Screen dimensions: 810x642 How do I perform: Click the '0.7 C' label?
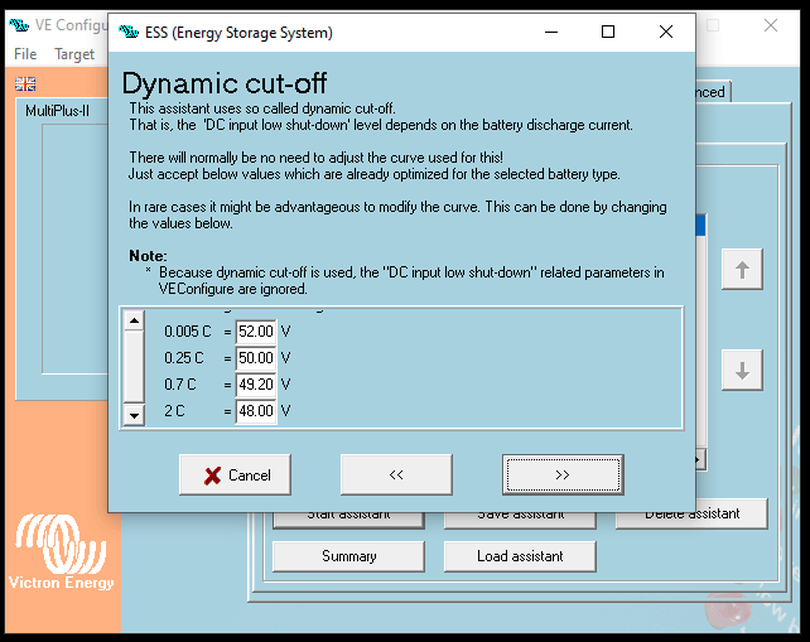pos(180,384)
